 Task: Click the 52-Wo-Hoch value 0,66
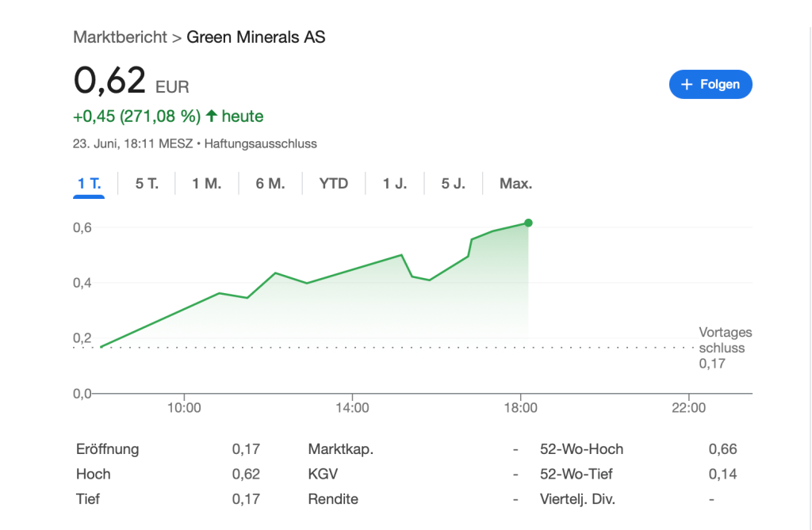(722, 449)
